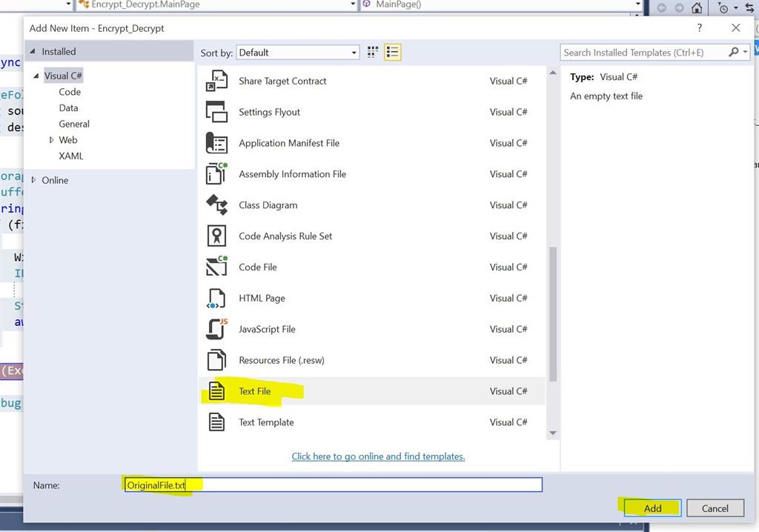Select the HTML Page row label

[x=262, y=298]
